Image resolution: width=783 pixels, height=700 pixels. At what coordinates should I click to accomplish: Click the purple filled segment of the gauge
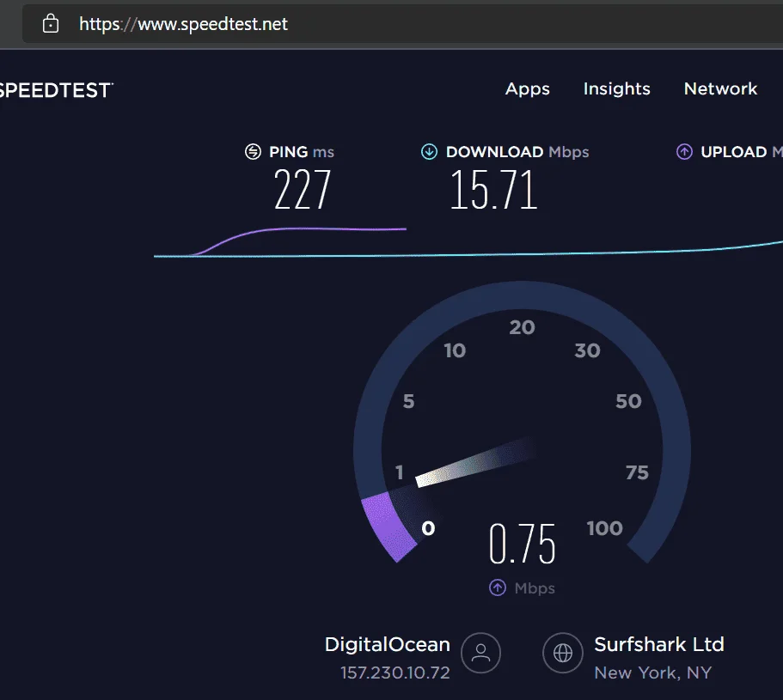click(388, 527)
